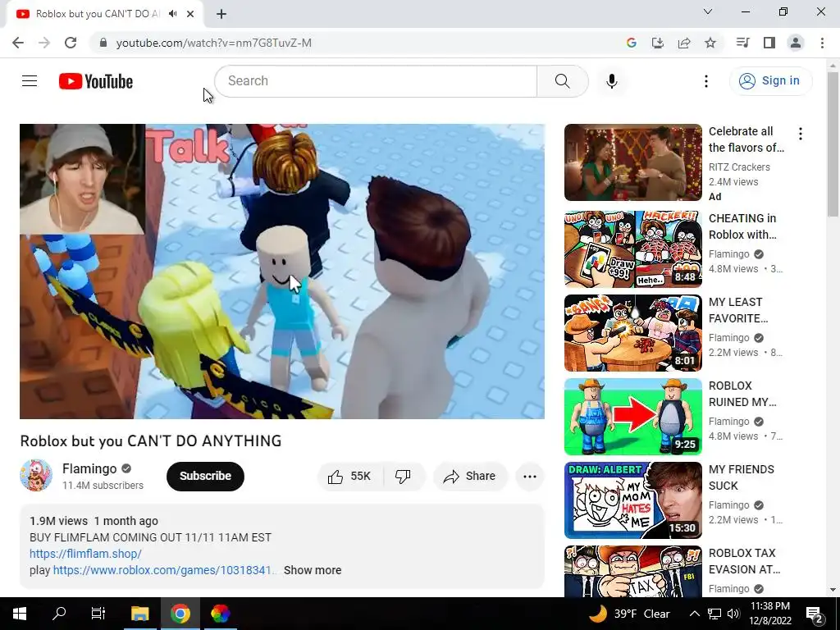Screen dimensions: 840x630
Task: Open ROBLOX RUINED MY video thumbnail
Action: click(x=632, y=416)
